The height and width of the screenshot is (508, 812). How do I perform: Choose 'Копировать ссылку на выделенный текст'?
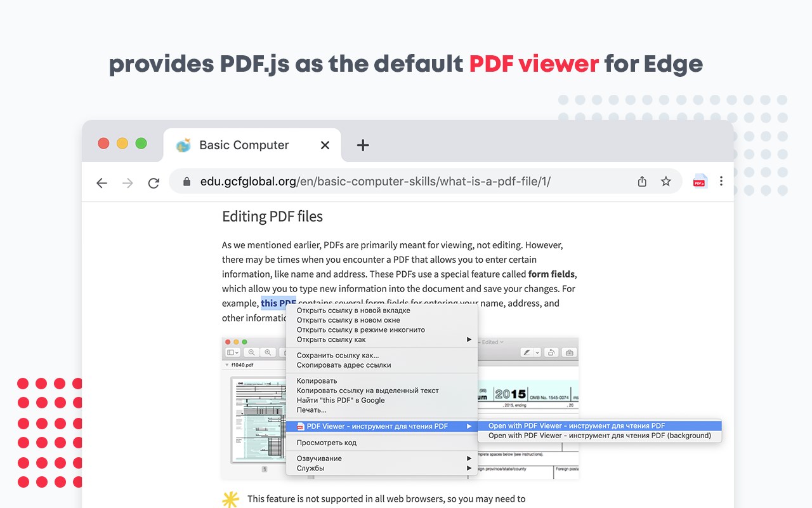click(381, 391)
